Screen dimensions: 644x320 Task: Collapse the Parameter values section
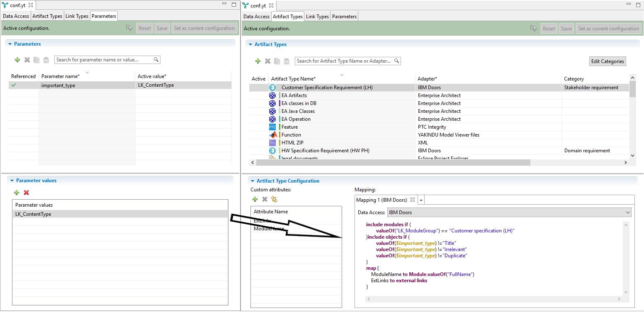click(x=12, y=181)
